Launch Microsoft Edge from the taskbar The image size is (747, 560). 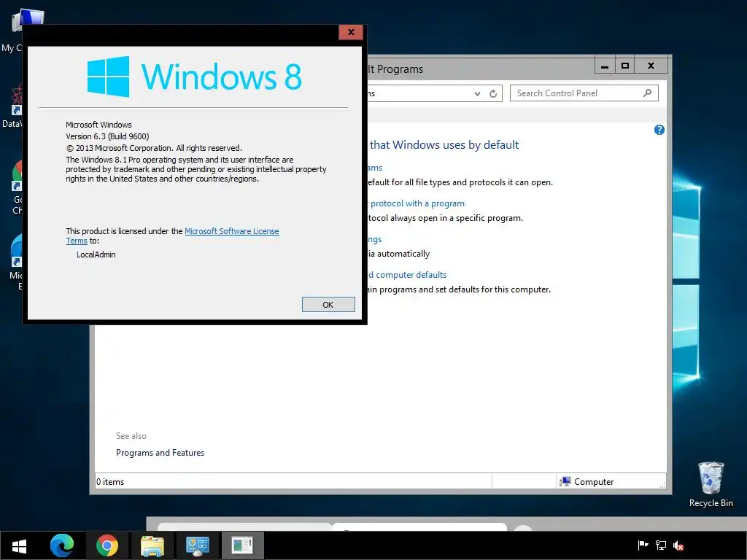coord(62,545)
